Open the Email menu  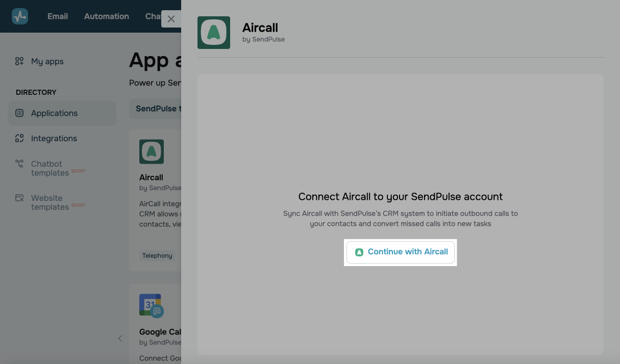coord(58,16)
